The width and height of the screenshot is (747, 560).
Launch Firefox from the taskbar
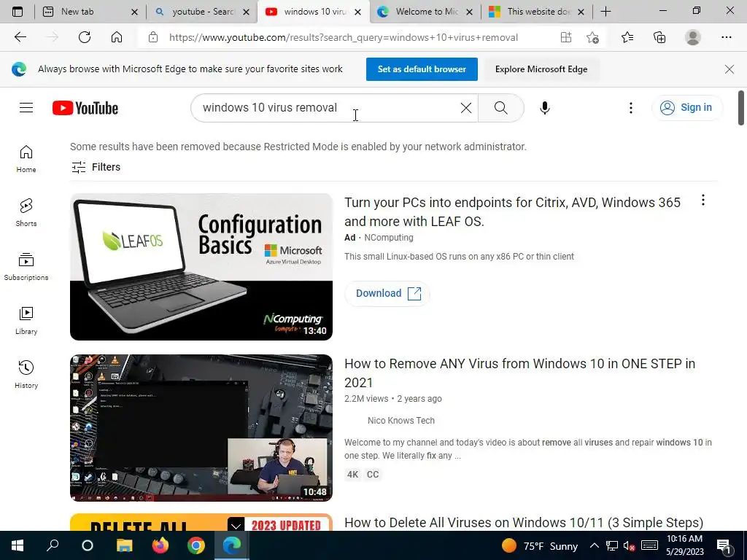pos(160,545)
